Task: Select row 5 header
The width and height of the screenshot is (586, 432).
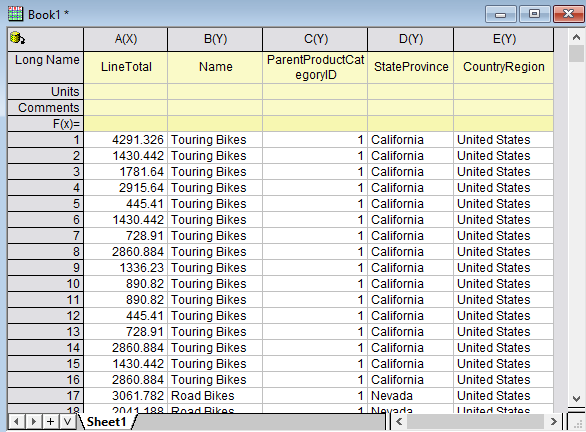Action: (x=46, y=204)
